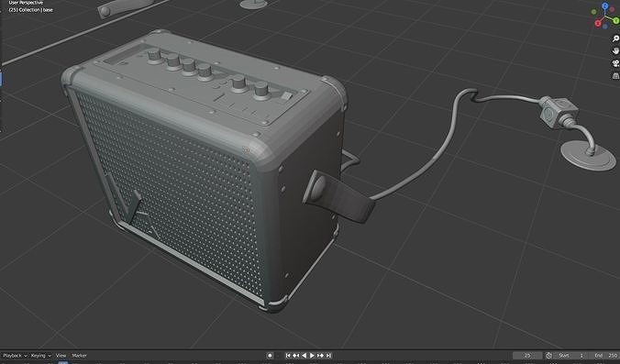620x364 pixels.
Task: Click the green Y axis gizmo handle
Action: 616,20
